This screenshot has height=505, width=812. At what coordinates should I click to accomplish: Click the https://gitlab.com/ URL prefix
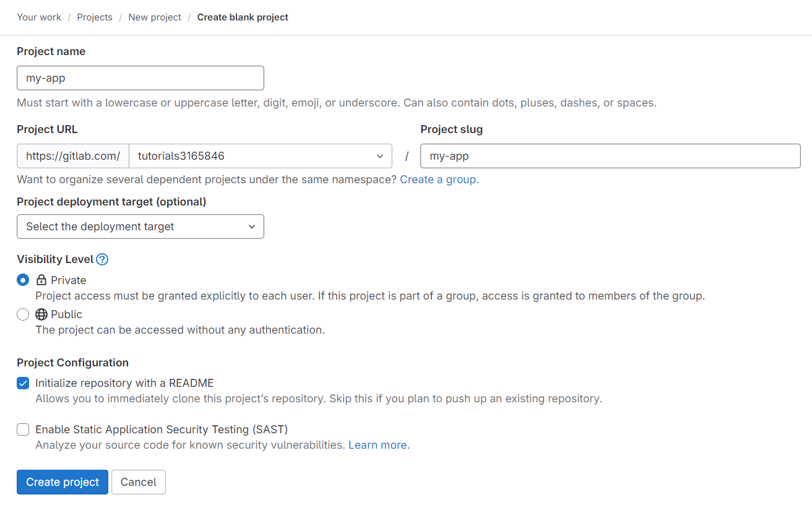pyautogui.click(x=72, y=156)
